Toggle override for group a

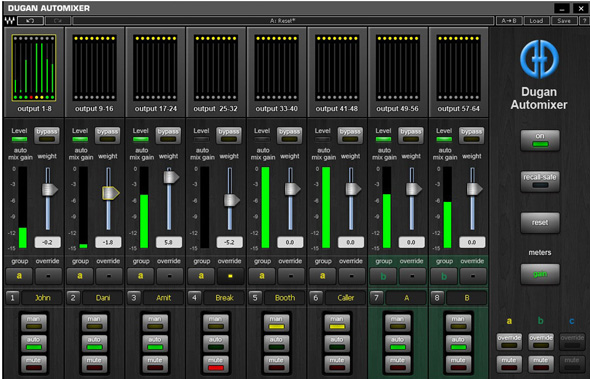coord(509,341)
